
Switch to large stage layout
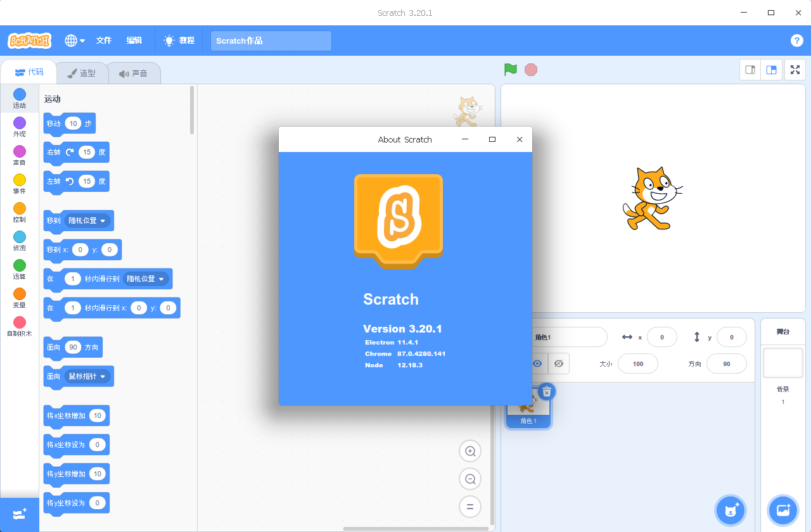771,70
